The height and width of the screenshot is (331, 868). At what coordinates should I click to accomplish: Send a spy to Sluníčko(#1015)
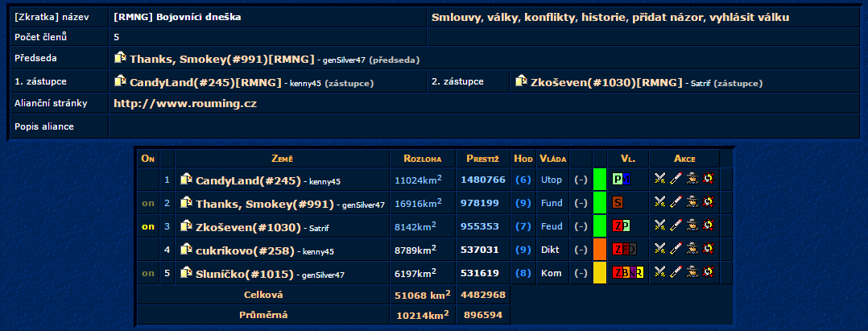pos(692,272)
